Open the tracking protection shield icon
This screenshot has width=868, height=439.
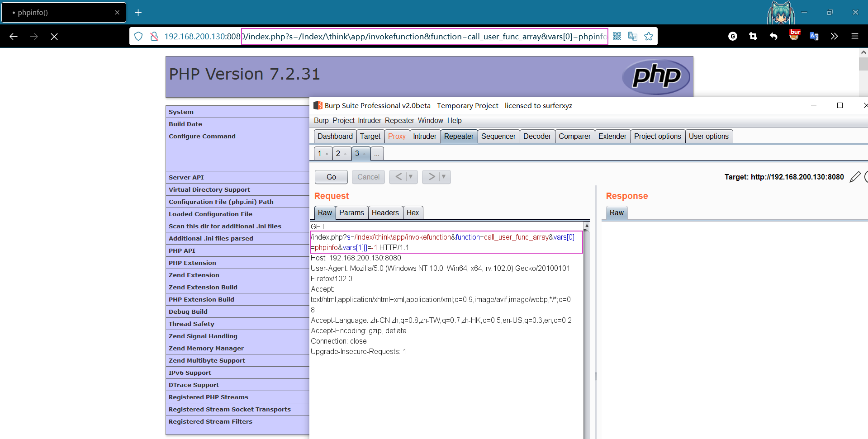coord(139,36)
